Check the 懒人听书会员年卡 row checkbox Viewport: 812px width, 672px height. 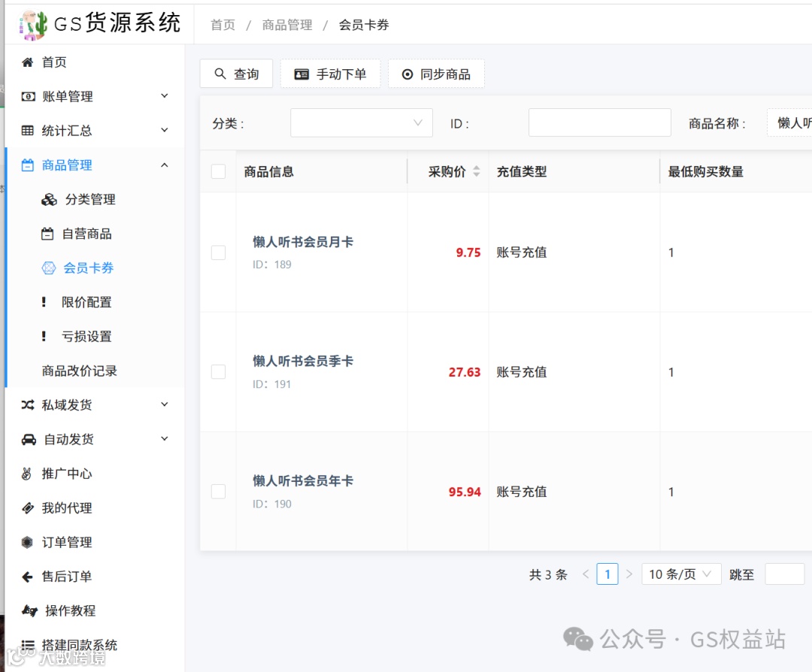point(219,492)
